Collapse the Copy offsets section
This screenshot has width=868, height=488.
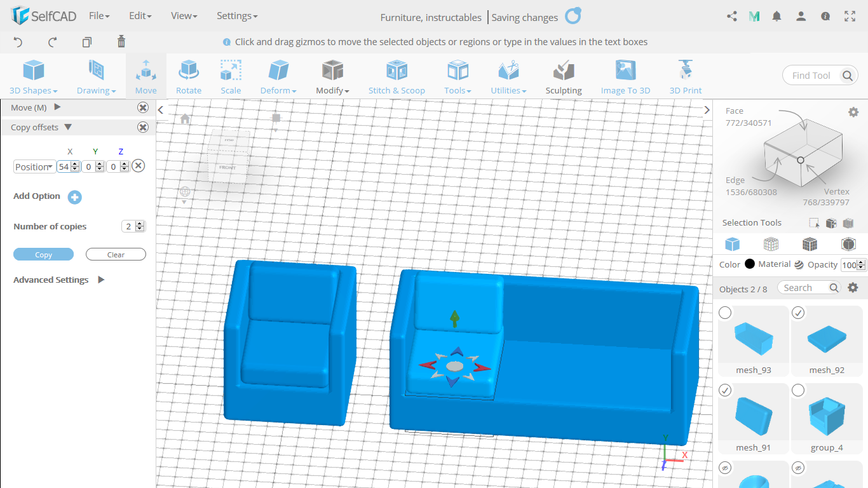(x=68, y=127)
